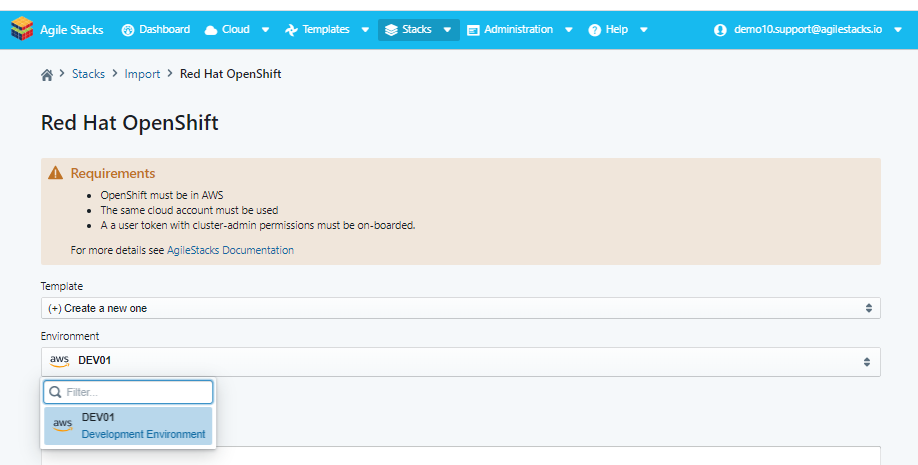
Task: Click the Requirements heading text
Action: click(x=113, y=173)
